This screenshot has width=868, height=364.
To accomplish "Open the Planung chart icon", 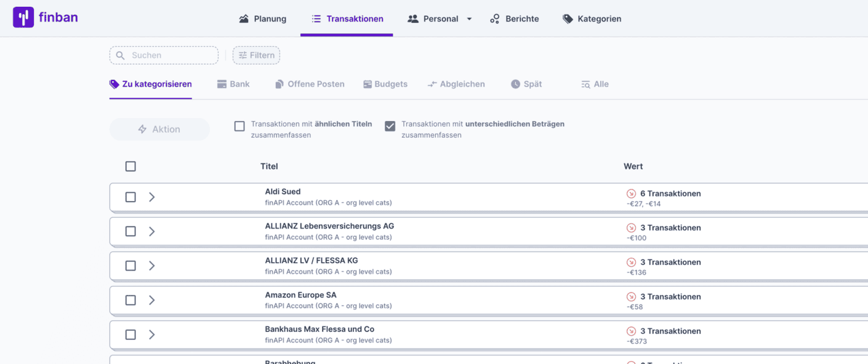I will (244, 19).
